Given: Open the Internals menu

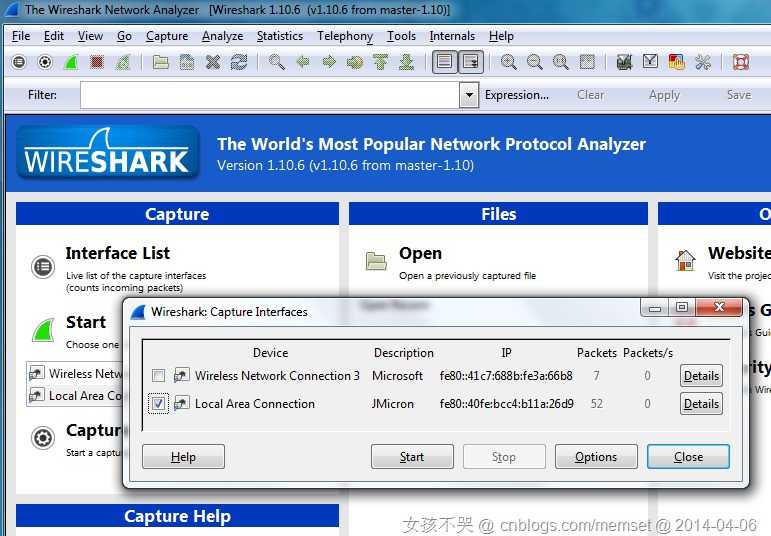Looking at the screenshot, I should 452,36.
